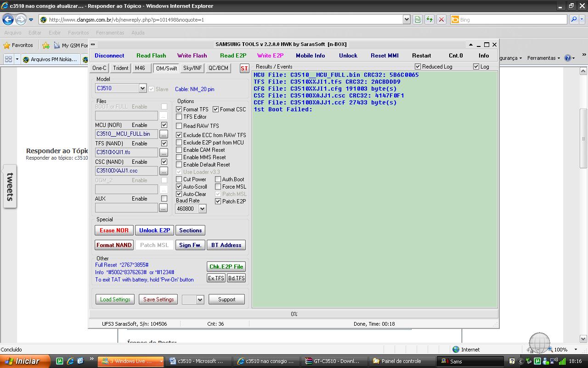The image size is (588, 368).
Task: Click the Chk.E2P File button
Action: coord(226,267)
